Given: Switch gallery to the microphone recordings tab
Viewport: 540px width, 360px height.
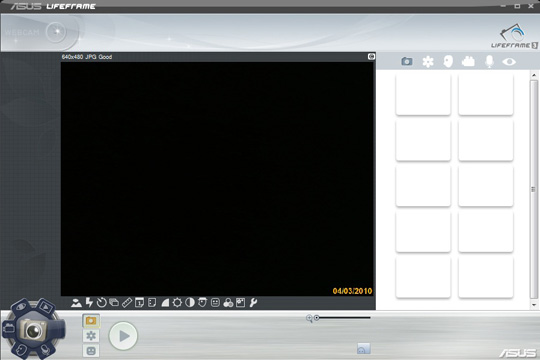Looking at the screenshot, I should (x=489, y=61).
